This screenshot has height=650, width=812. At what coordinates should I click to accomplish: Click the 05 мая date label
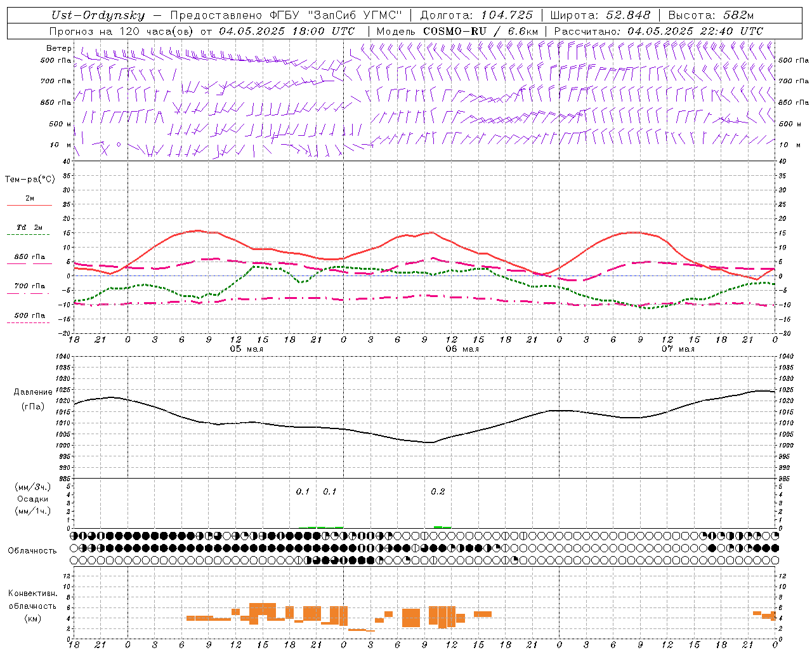pos(246,349)
